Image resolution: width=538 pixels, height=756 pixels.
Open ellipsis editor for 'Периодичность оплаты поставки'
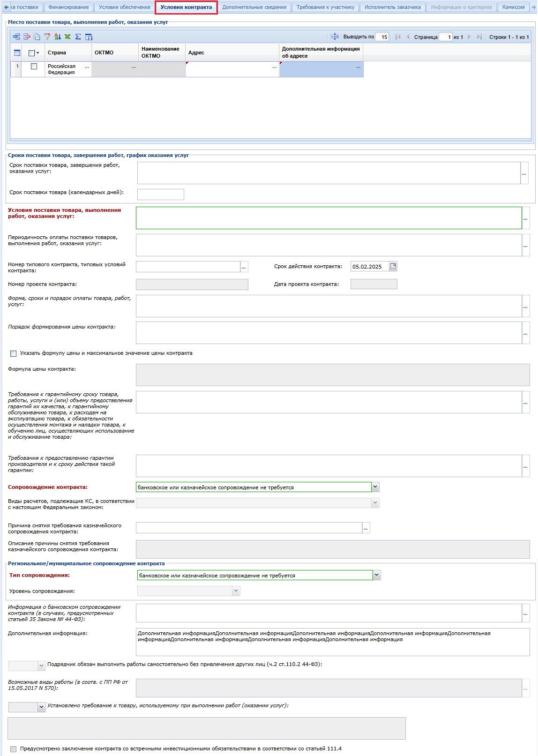[x=525, y=245]
